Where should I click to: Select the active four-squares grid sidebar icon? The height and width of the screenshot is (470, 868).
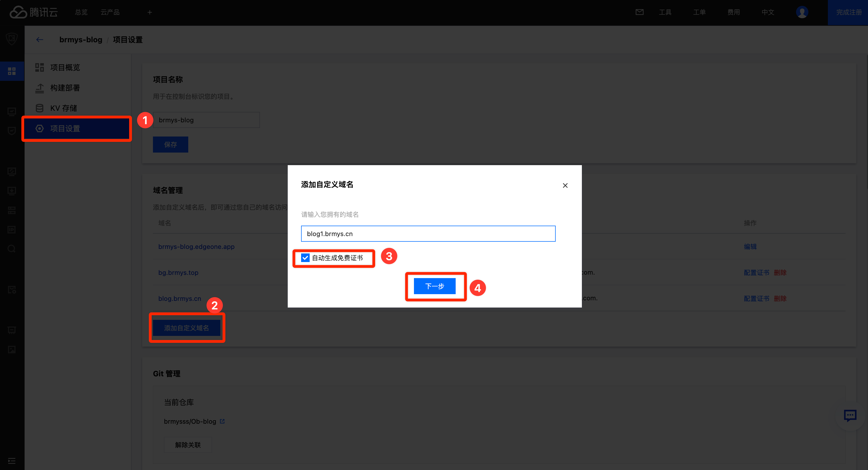(12, 71)
